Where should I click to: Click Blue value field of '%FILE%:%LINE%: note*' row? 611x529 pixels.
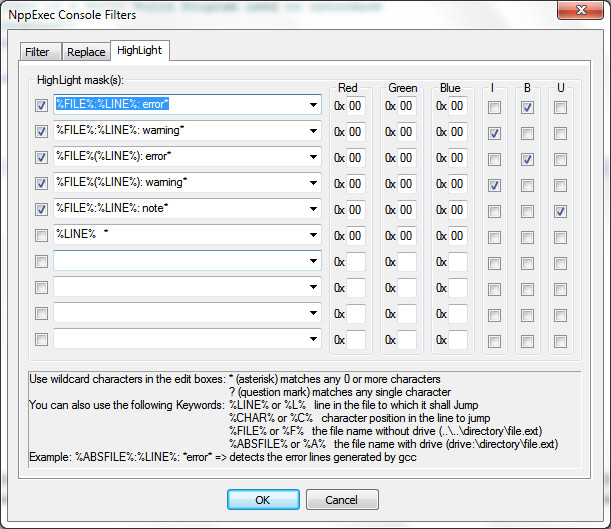[458, 210]
